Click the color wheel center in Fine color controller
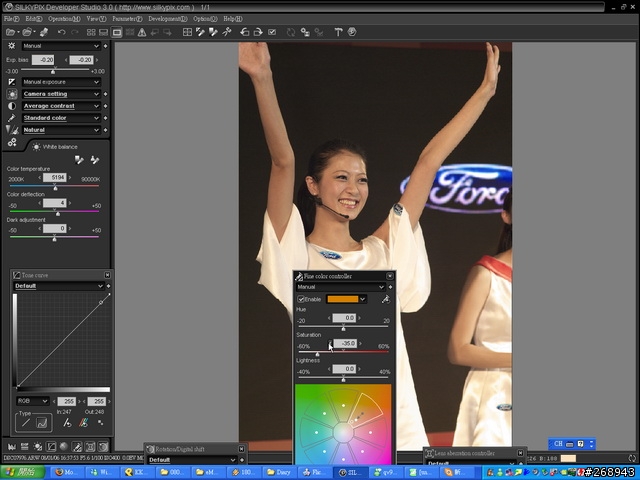 tap(343, 433)
